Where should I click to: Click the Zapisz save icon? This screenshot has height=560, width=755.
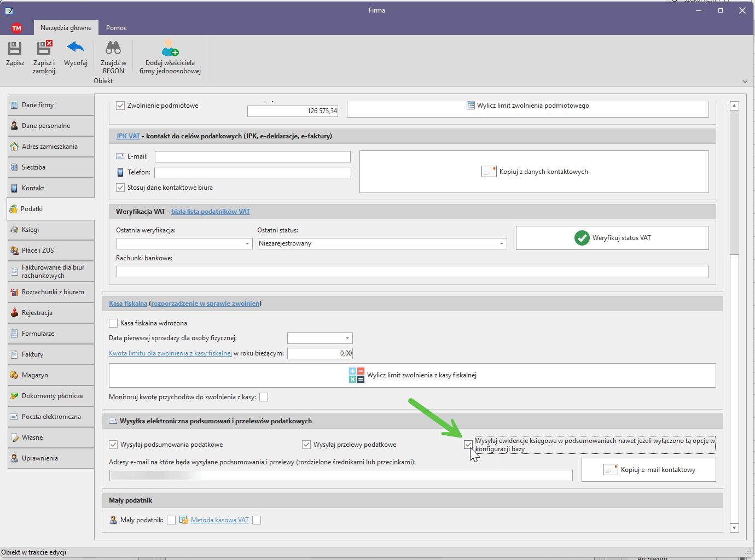tap(15, 49)
